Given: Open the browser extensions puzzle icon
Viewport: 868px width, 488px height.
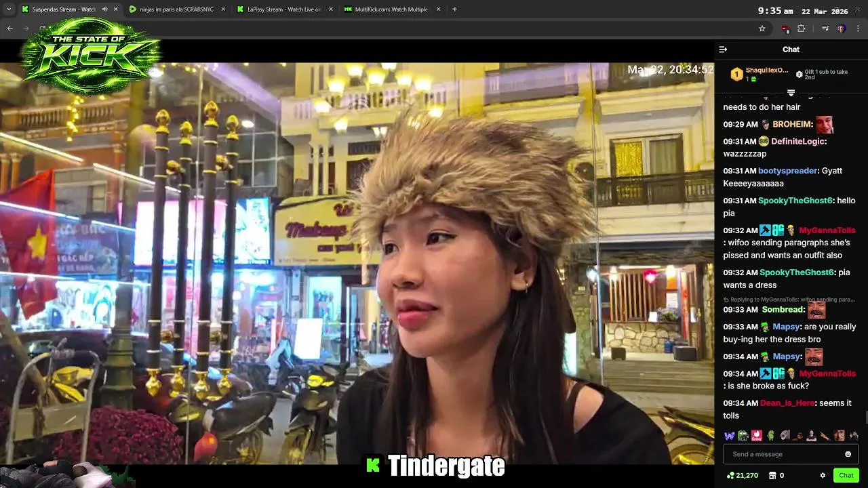Looking at the screenshot, I should pos(802,28).
